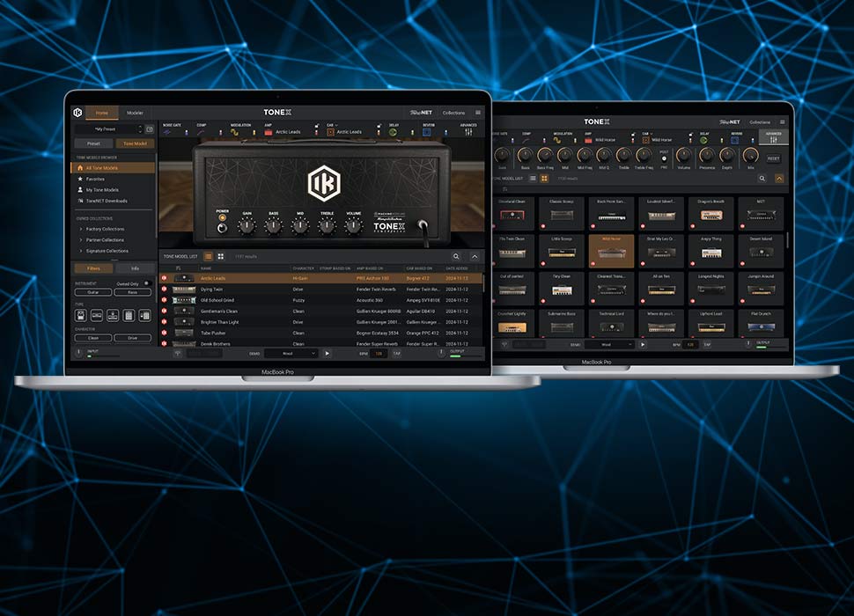Toggle the Clean character filter
The image size is (854, 616).
click(x=93, y=338)
